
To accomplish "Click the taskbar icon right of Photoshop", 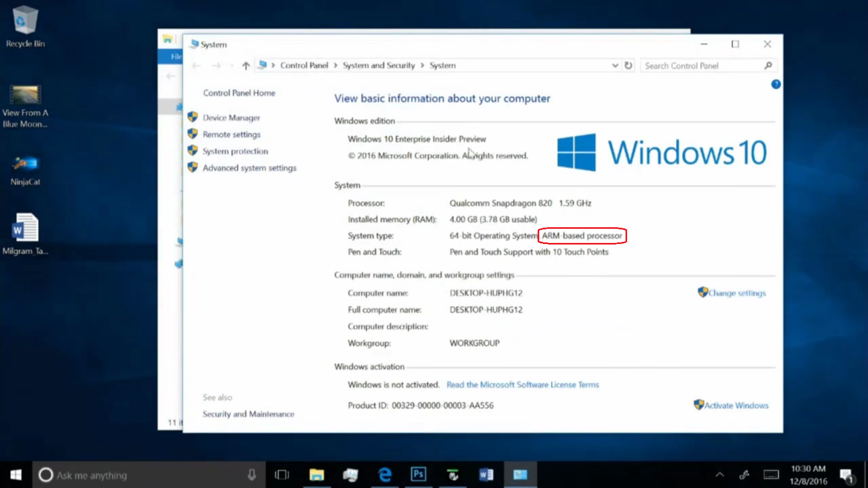I will click(x=452, y=475).
